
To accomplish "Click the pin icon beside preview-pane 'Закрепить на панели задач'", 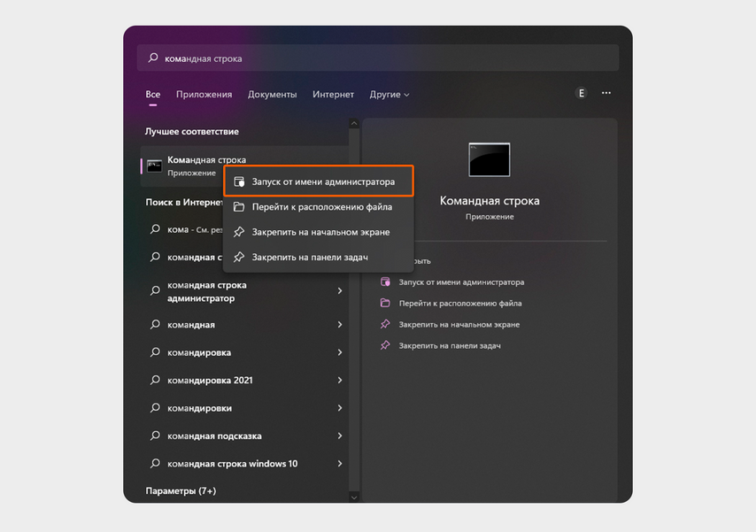I will (x=385, y=345).
